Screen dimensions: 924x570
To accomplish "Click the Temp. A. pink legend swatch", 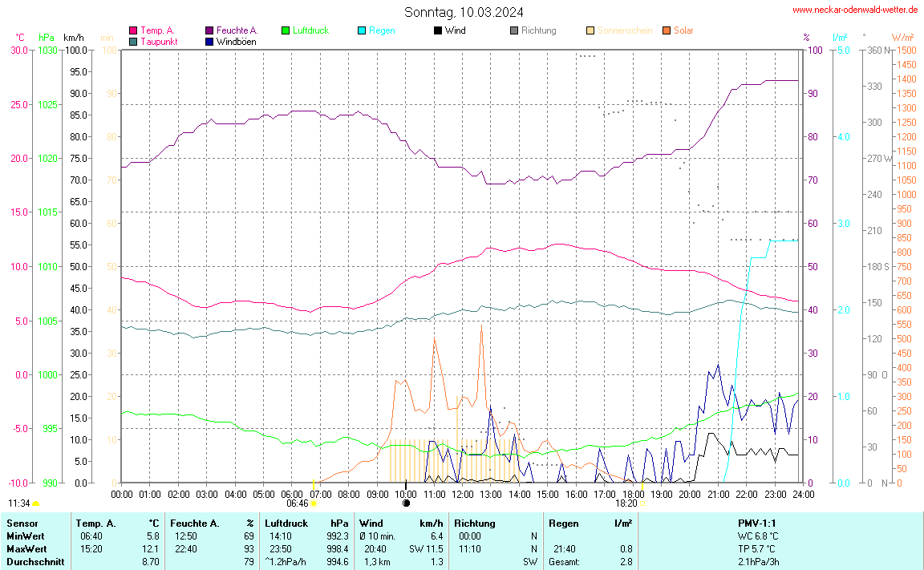I will (133, 30).
